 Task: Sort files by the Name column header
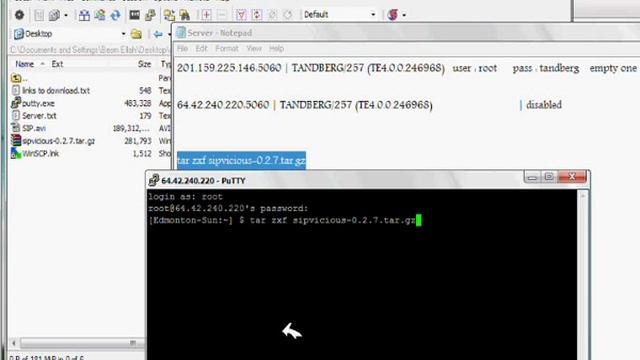(x=24, y=64)
